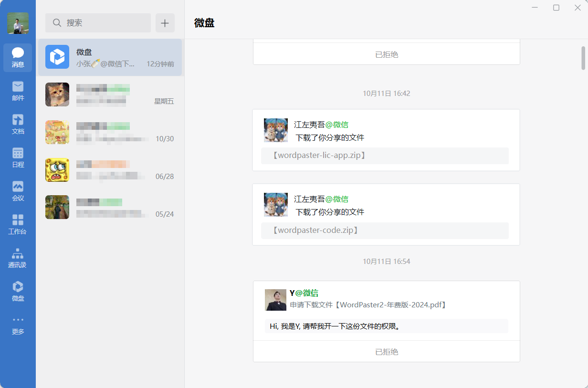Click the WordPaster2-年费版-2024.pdf download request text
588x388 pixels.
pyautogui.click(x=369, y=304)
